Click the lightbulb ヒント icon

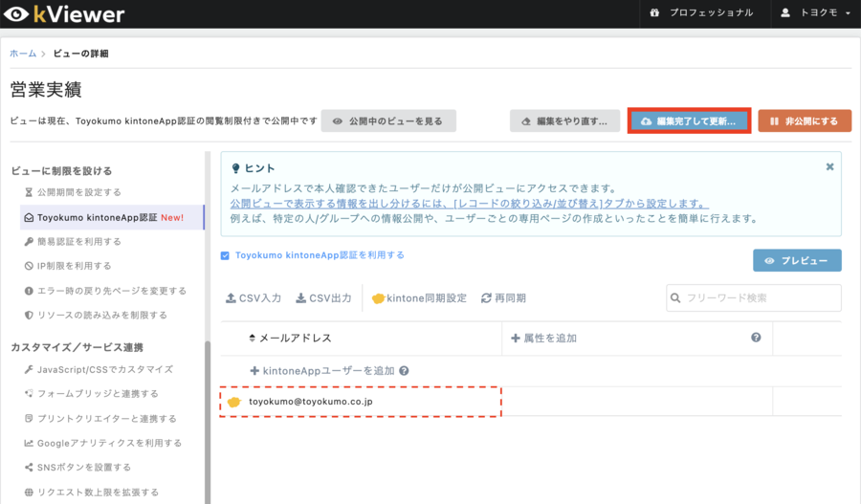[x=235, y=168]
